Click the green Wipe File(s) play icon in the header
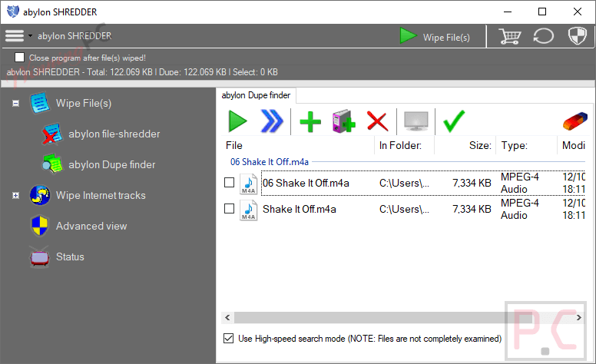The width and height of the screenshot is (596, 364). [x=409, y=36]
